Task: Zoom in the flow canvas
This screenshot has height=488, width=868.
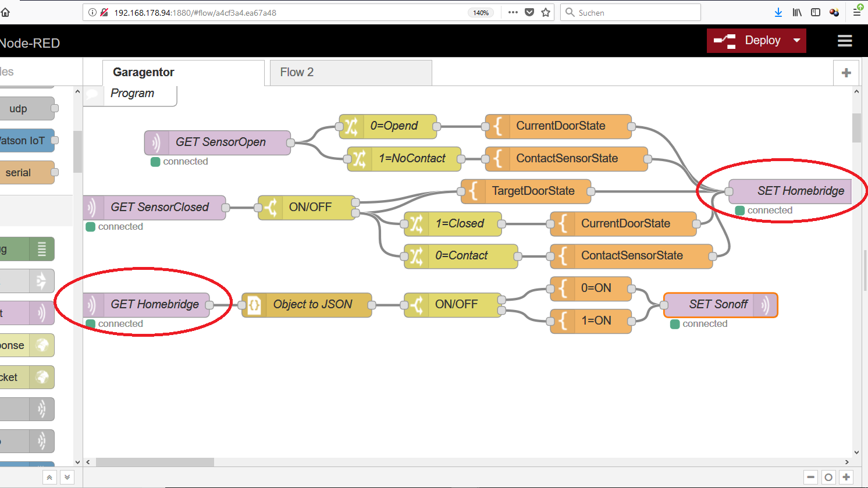Action: click(846, 478)
